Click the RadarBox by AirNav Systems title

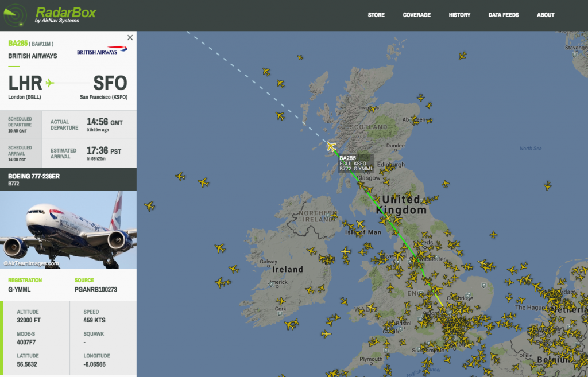coord(65,14)
